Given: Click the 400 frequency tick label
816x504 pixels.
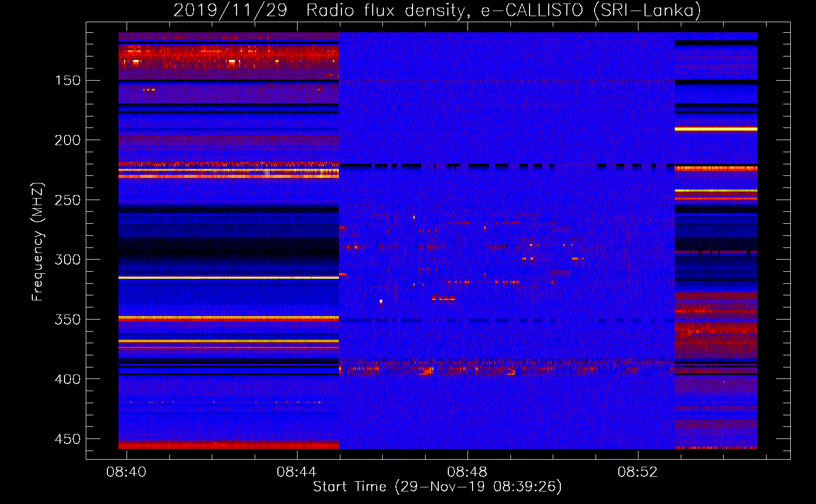Looking at the screenshot, I should pyautogui.click(x=68, y=379).
